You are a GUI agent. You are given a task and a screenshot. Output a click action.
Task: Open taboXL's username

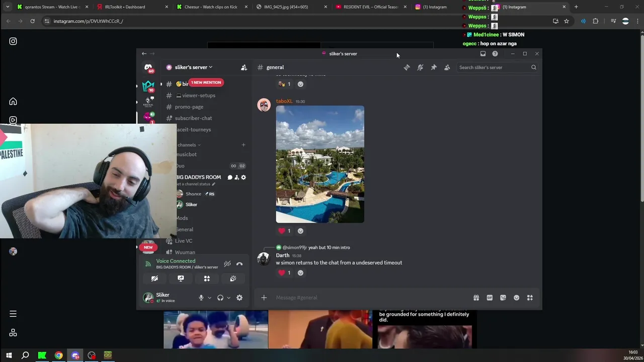click(284, 101)
